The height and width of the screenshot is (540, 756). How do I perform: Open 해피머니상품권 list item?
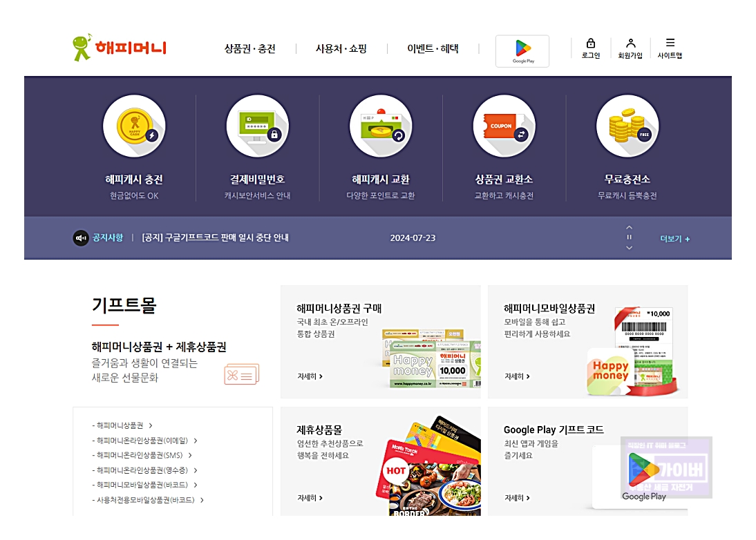[122, 425]
